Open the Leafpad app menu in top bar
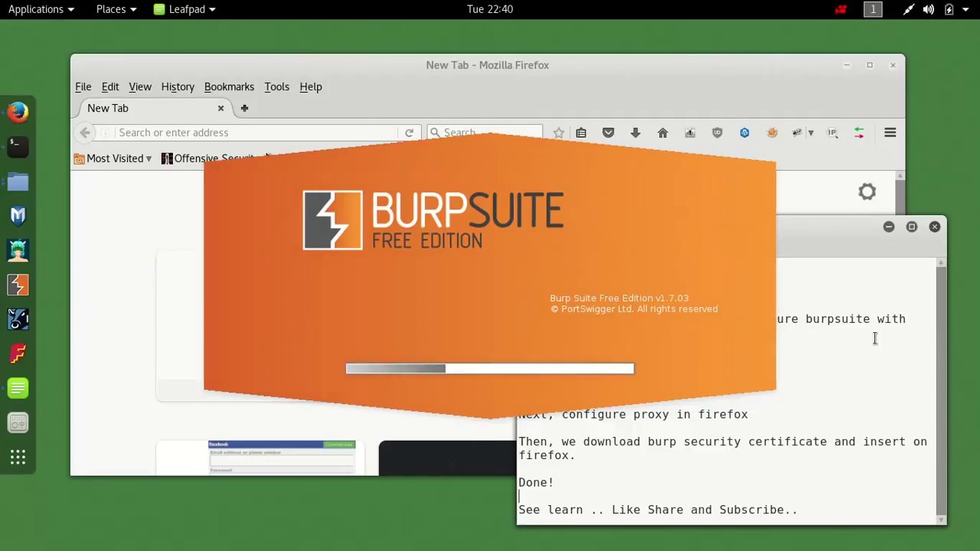Image resolution: width=980 pixels, height=551 pixels. [x=185, y=9]
